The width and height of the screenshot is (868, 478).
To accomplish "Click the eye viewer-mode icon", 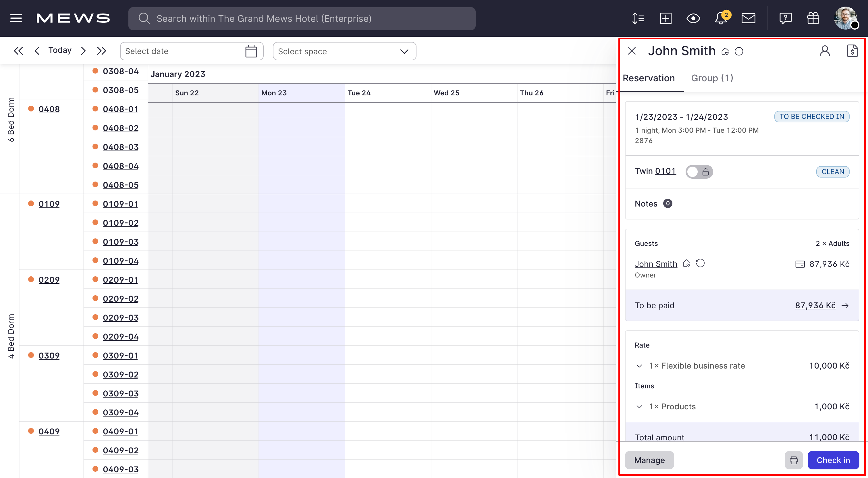I will (x=693, y=19).
